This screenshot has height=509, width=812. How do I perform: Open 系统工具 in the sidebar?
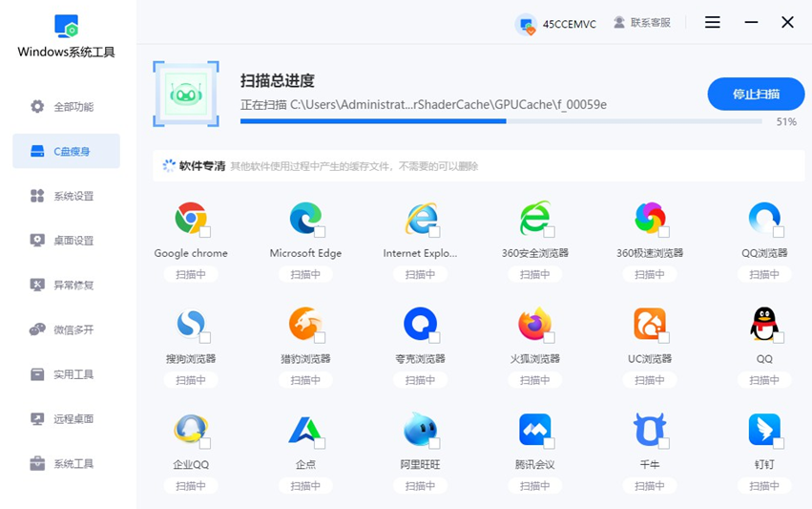pyautogui.click(x=66, y=463)
